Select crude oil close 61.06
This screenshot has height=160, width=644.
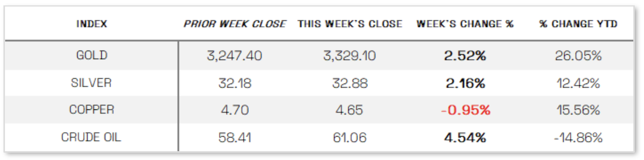[350, 138]
